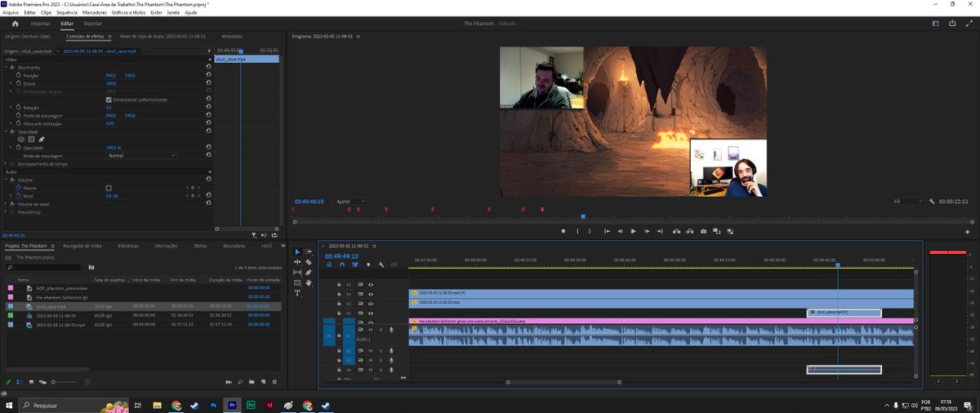The height and width of the screenshot is (413, 980).
Task: Click Program timecode 00:49:49:10
Action: click(x=310, y=201)
